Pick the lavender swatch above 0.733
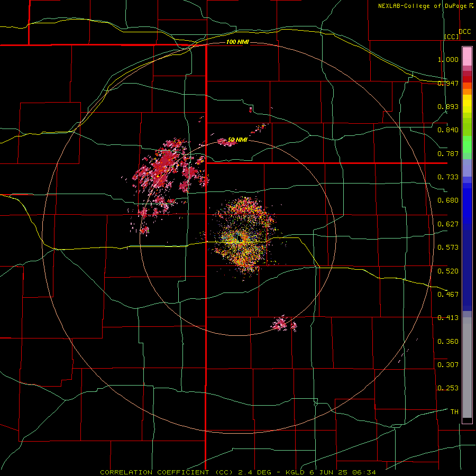The width and height of the screenshot is (476, 476). (x=467, y=168)
